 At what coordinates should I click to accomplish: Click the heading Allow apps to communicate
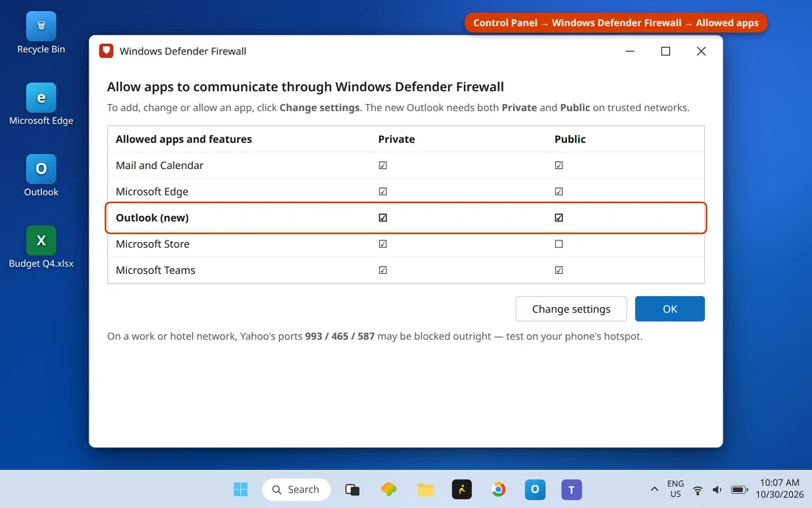click(x=305, y=87)
